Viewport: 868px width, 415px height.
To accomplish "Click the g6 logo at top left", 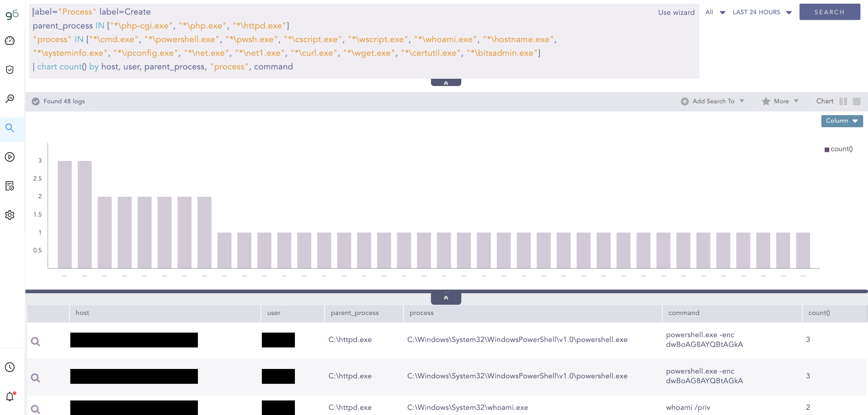I will click(12, 14).
